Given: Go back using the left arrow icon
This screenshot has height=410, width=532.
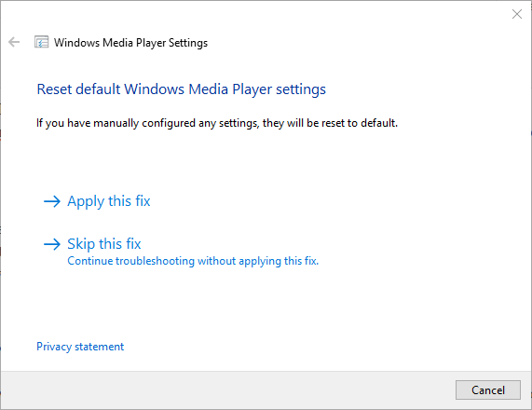Looking at the screenshot, I should pyautogui.click(x=14, y=42).
